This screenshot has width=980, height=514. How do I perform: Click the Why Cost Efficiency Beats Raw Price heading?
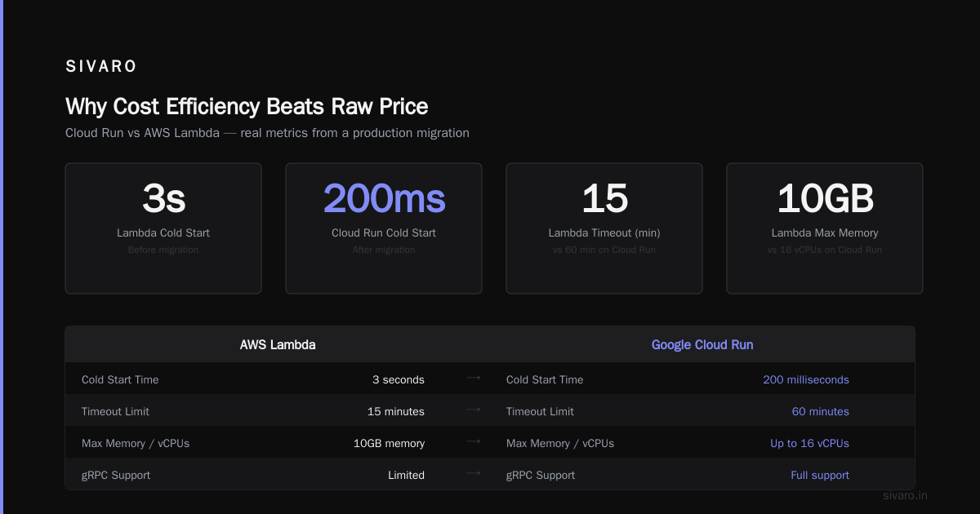click(247, 107)
